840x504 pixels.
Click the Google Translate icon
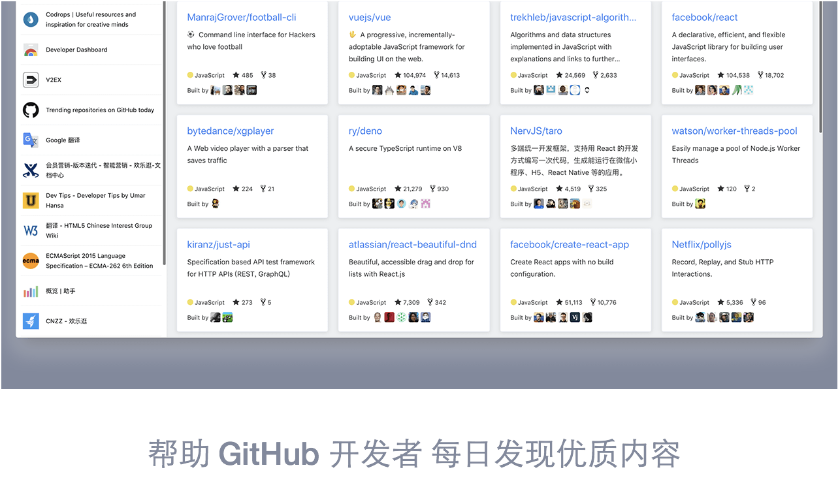pos(31,140)
